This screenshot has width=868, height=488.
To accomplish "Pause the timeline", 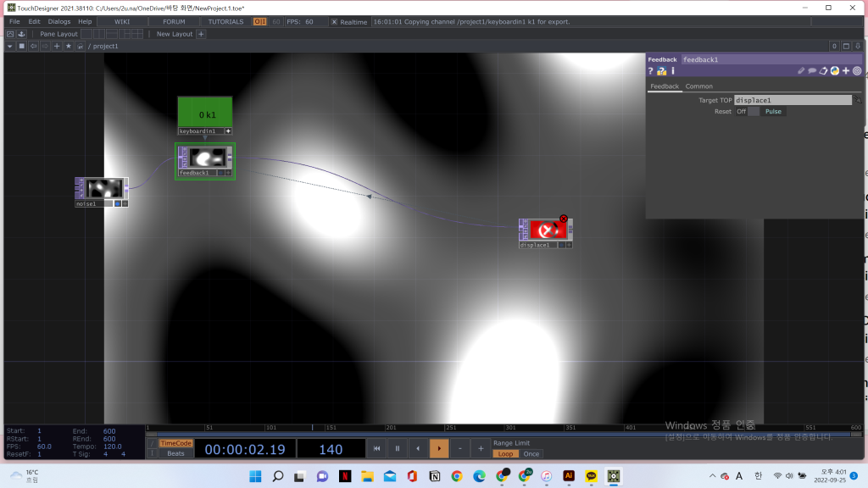I will click(x=398, y=449).
